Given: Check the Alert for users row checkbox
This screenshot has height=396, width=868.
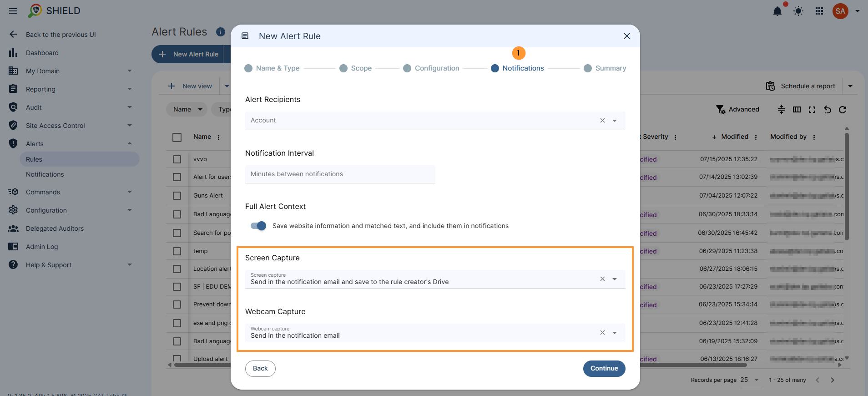Looking at the screenshot, I should coord(177,177).
